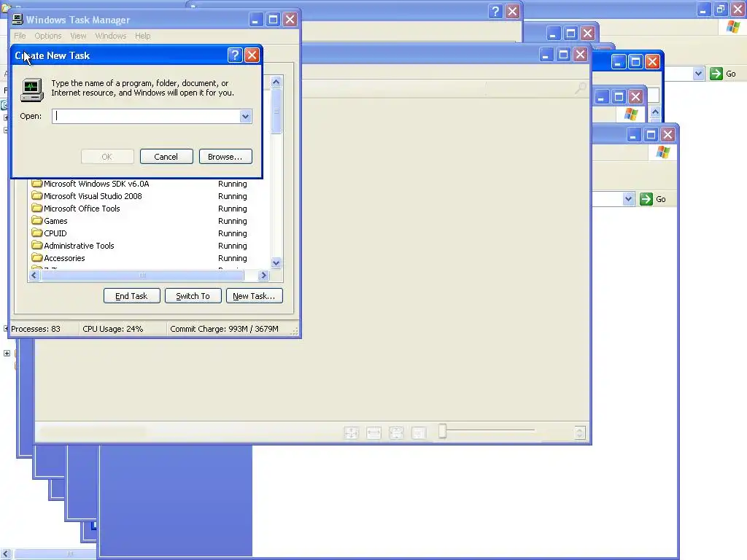Viewport: 747px width, 560px height.
Task: Click the folder icon beside CPUID
Action: tap(36, 233)
